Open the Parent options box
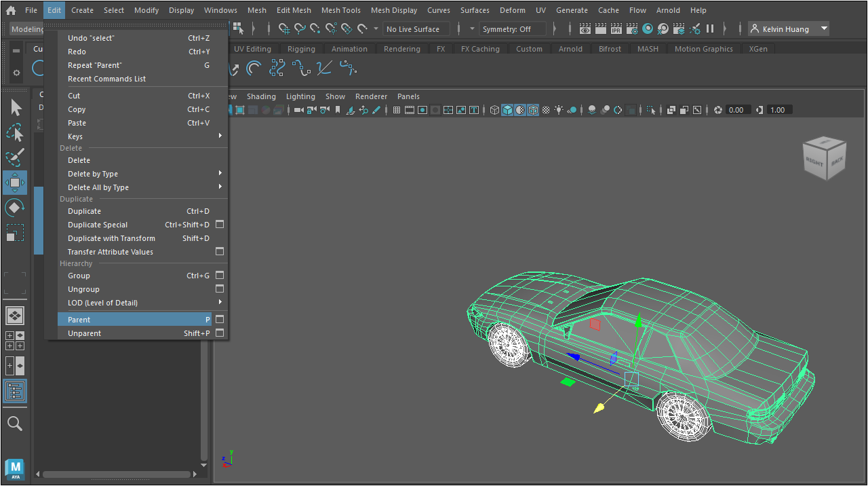The width and height of the screenshot is (868, 486). coord(220,320)
